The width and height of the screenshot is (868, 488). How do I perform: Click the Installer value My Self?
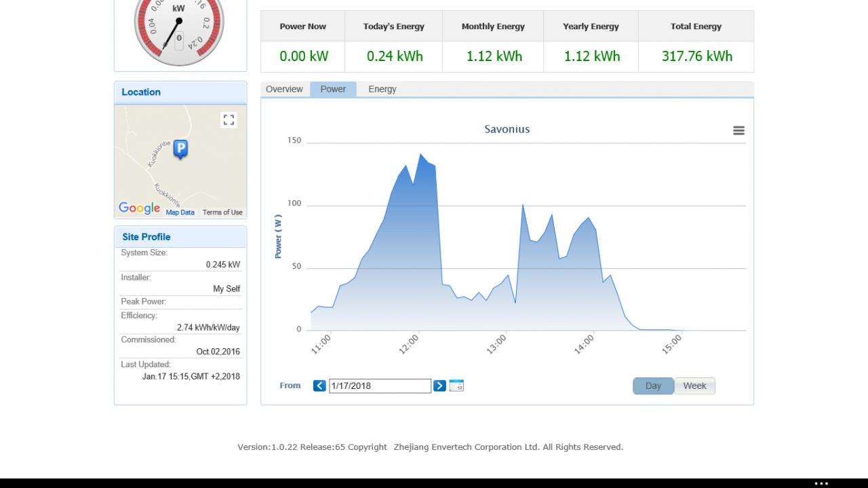point(226,289)
